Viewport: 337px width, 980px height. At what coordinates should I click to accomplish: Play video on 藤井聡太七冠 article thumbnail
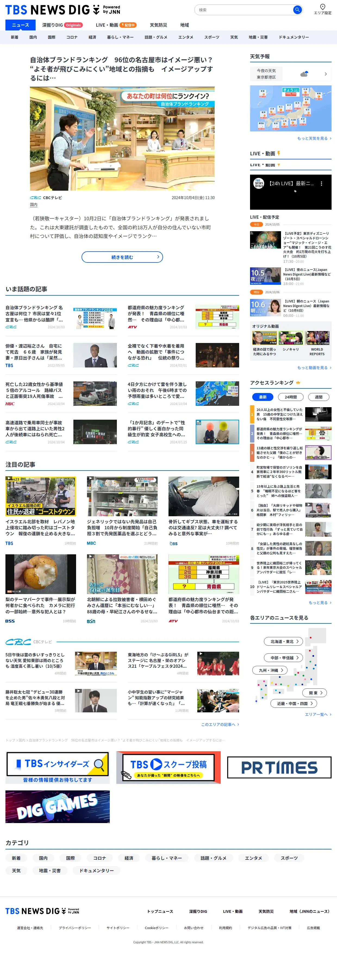coord(78,691)
